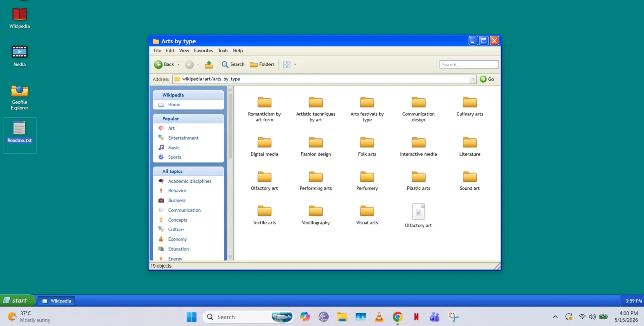Viewport: 644px width, 326px height.
Task: Open the Wikipedia desktop icon
Action: [19, 18]
